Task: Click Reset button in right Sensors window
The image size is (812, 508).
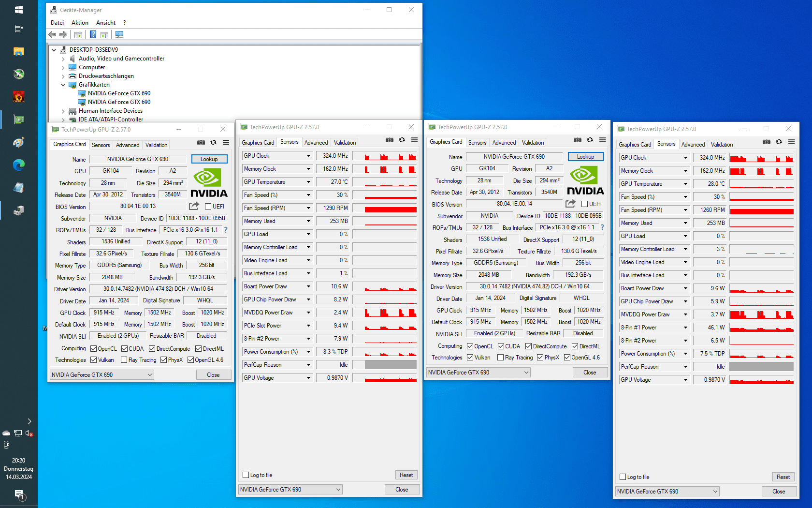Action: (783, 477)
